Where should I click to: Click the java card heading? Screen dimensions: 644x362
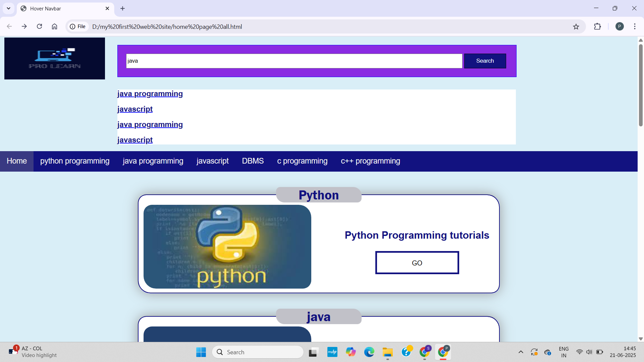(319, 317)
